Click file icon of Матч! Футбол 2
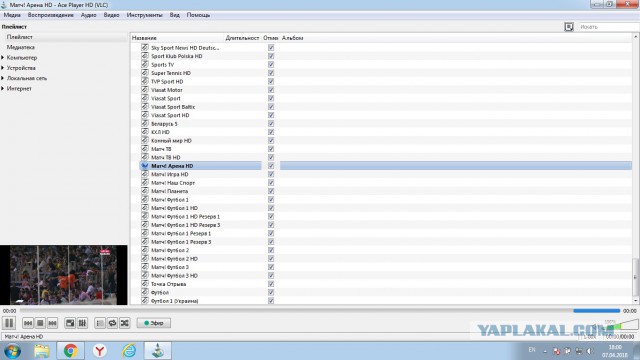 tap(144, 250)
